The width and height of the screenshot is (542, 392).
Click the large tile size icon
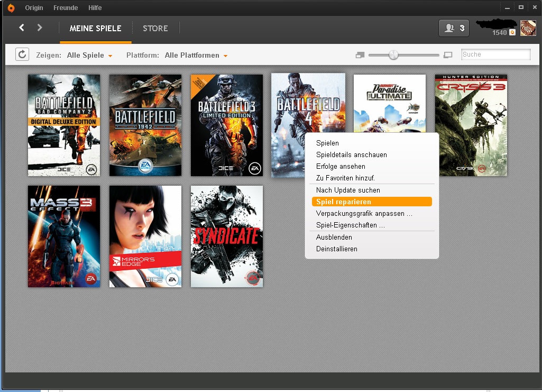click(x=448, y=55)
